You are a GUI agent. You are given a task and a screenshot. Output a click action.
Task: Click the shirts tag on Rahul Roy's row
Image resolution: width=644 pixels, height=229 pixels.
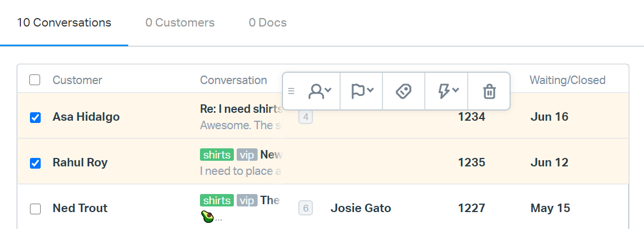(216, 155)
